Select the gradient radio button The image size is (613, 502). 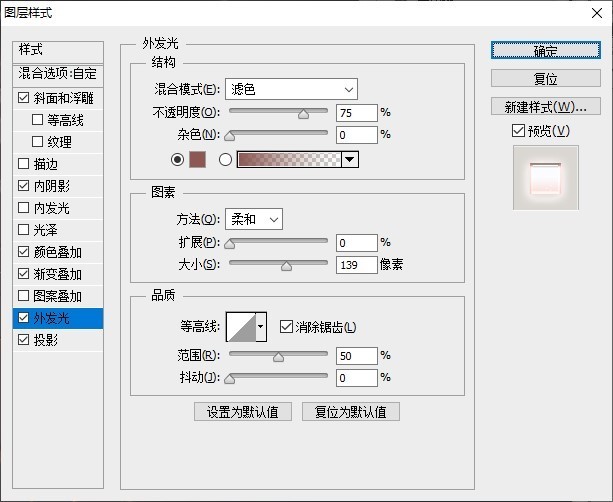coord(225,160)
